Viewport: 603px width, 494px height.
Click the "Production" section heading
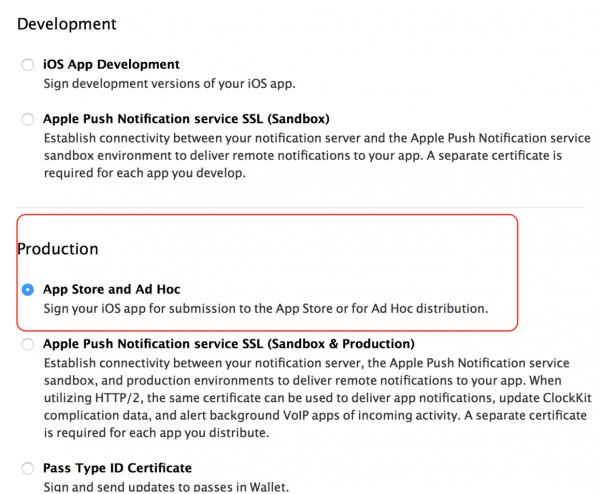pos(58,248)
